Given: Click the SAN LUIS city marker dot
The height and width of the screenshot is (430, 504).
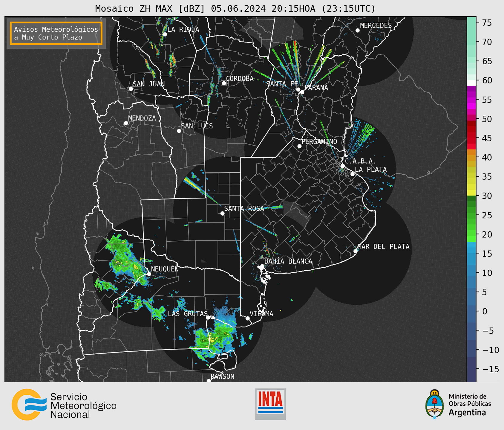Looking at the screenshot, I should click(179, 131).
